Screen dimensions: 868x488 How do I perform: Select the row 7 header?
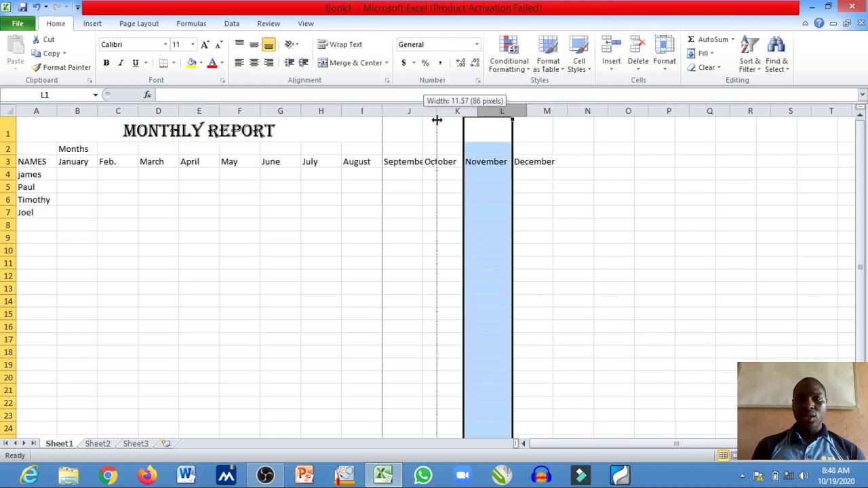[x=8, y=212]
